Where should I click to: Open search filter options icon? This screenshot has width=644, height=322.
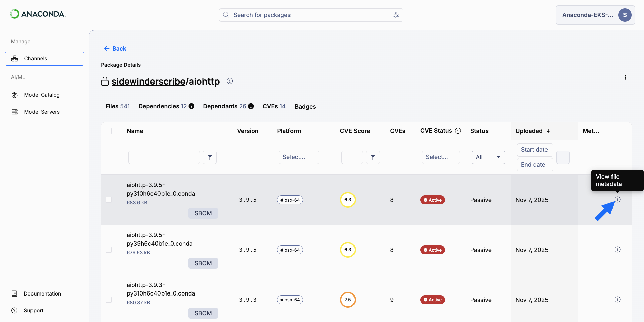click(x=396, y=15)
